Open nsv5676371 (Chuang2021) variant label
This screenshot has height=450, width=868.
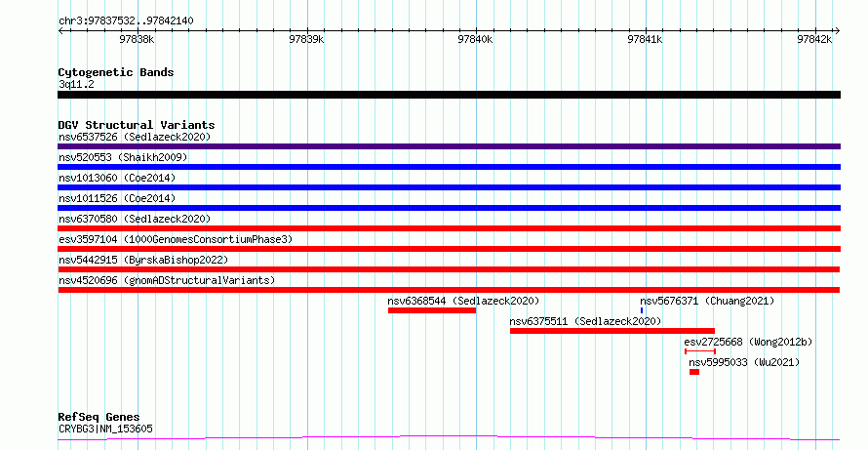(707, 301)
